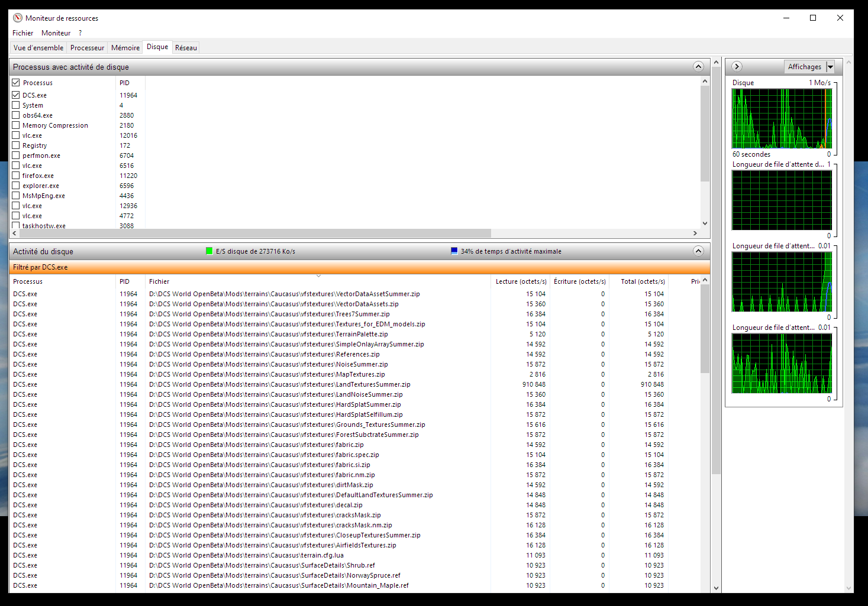Collapse the graphs pane with arrow button
The height and width of the screenshot is (606, 868).
pos(737,67)
